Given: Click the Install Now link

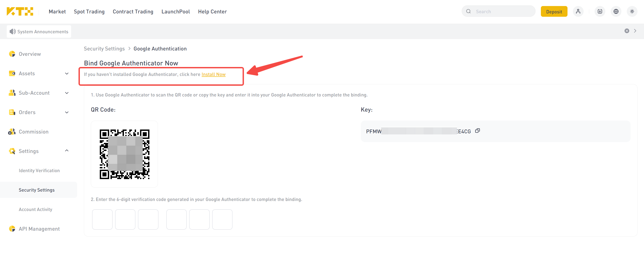Looking at the screenshot, I should click(x=213, y=74).
